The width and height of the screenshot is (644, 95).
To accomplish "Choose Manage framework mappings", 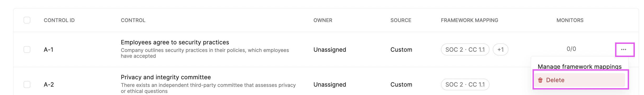I will (580, 66).
